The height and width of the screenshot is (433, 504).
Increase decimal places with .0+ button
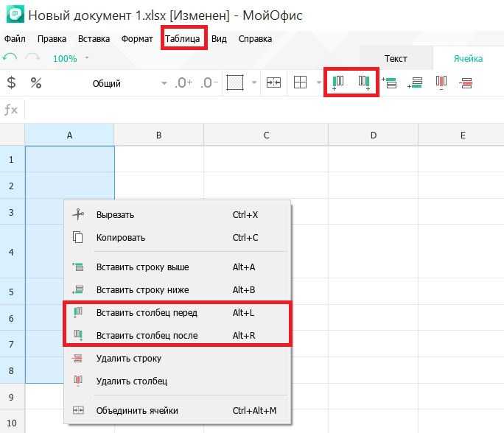tap(183, 83)
